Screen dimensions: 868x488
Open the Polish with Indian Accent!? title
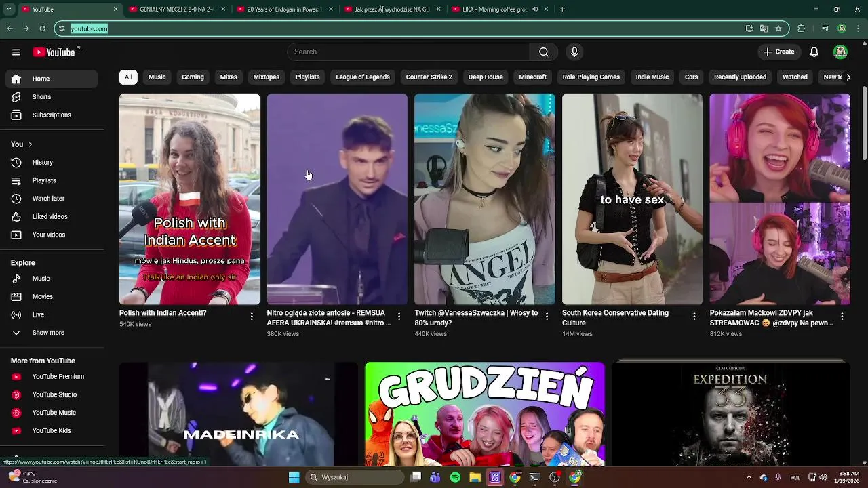click(163, 313)
